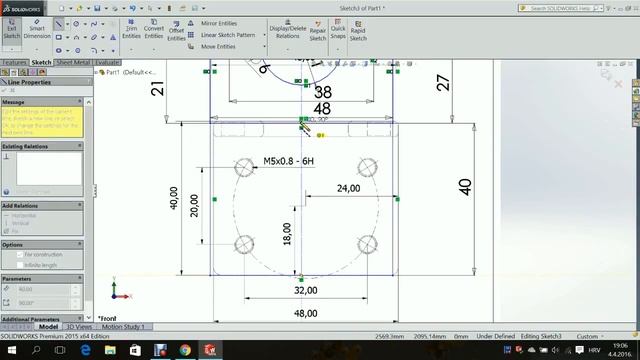Screen dimensions: 640x360
Task: Click the Save icon
Action: click(97, 8)
